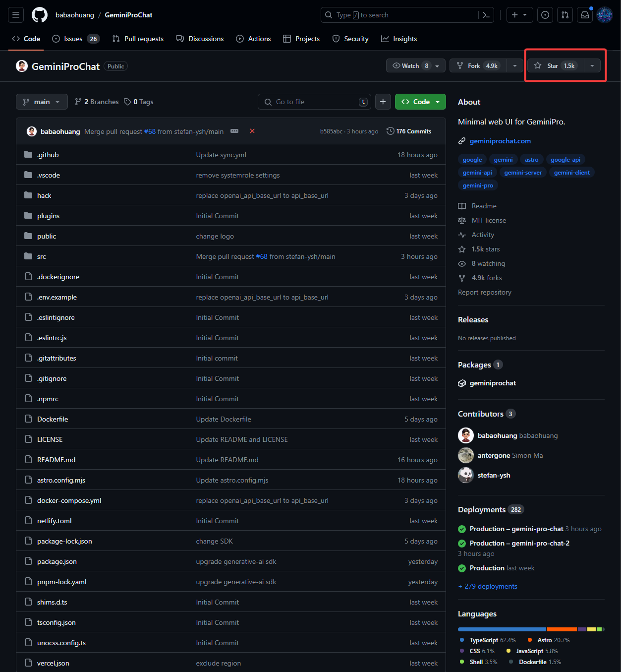Open the Pull requests tab
Screen dimensions: 621x672
click(x=138, y=39)
